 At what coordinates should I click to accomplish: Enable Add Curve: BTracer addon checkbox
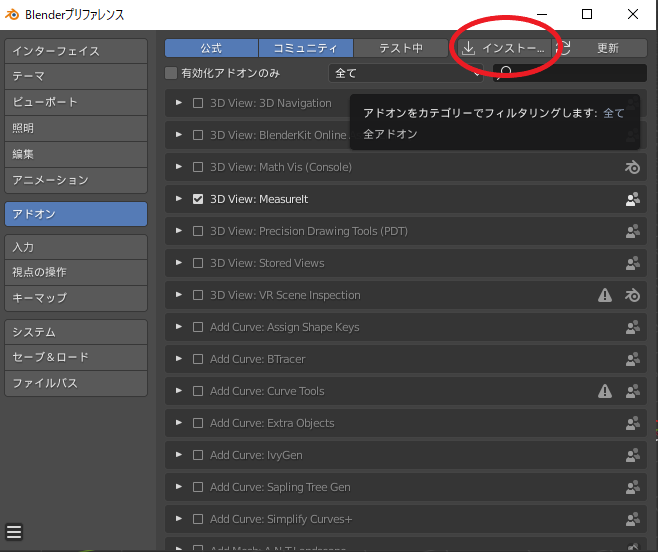pyautogui.click(x=198, y=359)
